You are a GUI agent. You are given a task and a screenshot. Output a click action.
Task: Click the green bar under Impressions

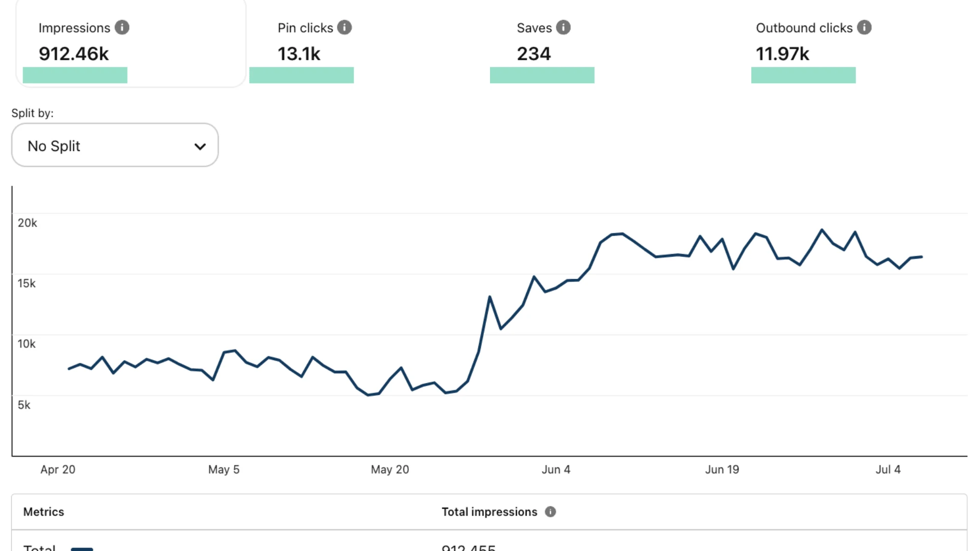[75, 75]
